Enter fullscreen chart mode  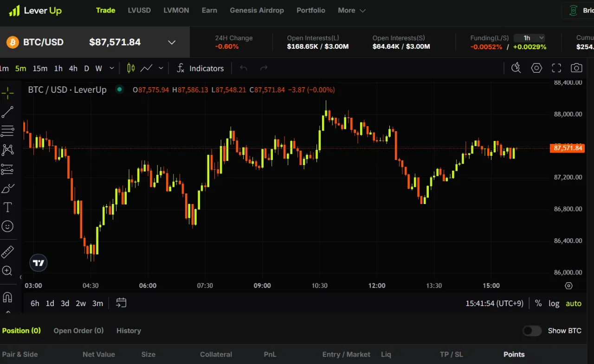click(556, 68)
